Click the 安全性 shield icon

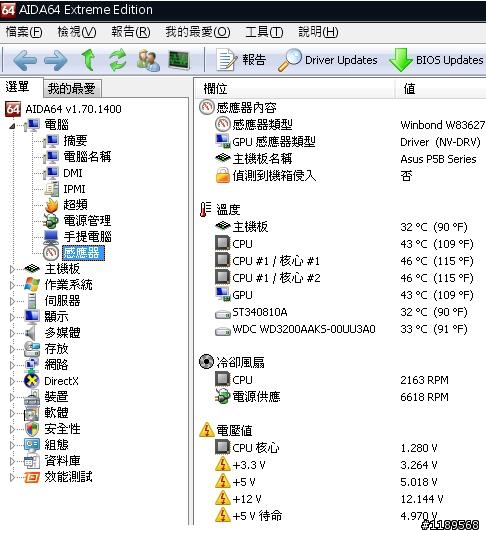click(32, 429)
